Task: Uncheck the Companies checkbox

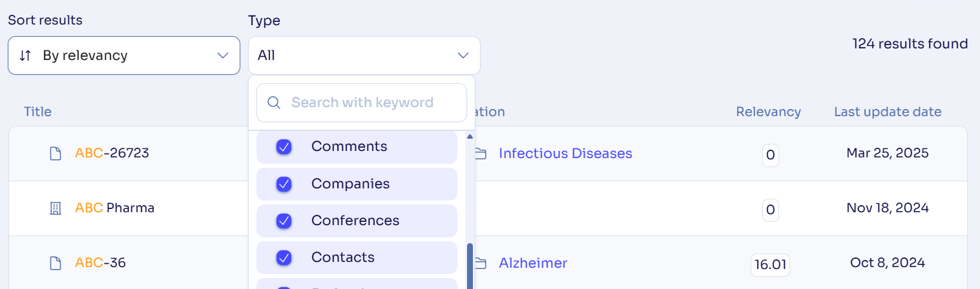Action: point(284,184)
